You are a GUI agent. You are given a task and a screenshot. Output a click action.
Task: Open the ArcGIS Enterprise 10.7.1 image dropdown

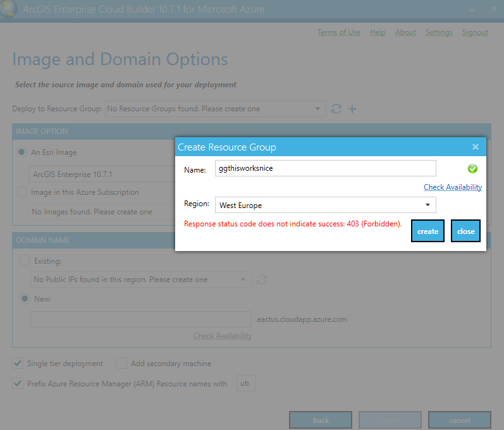tap(102, 174)
